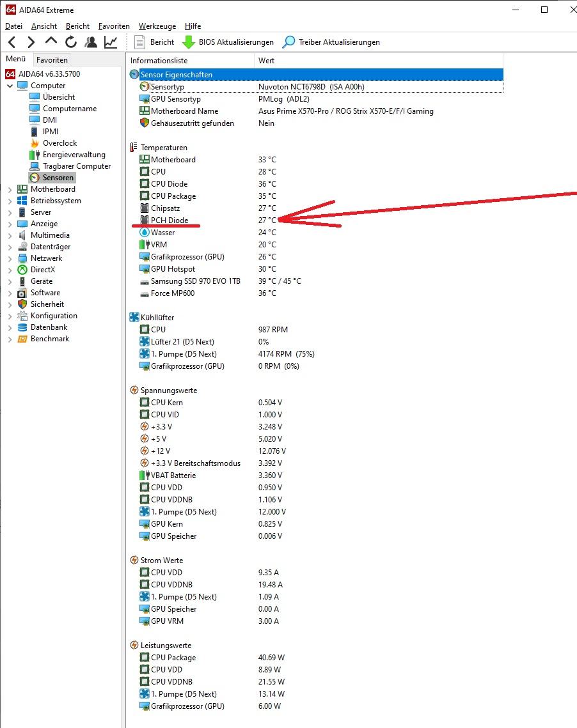Expand the DirectX tree node
Screen dimensions: 577x728
[10, 270]
